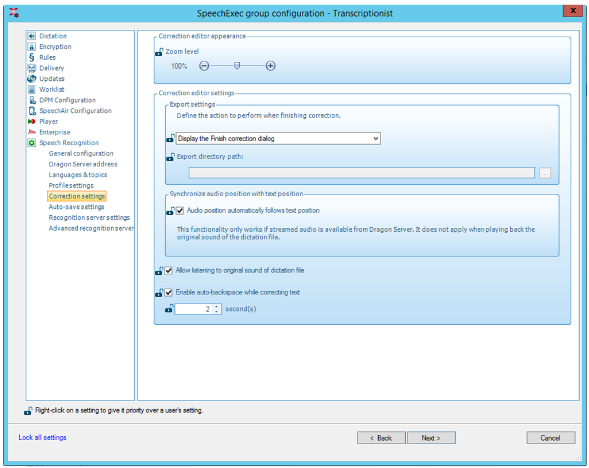This screenshot has width=589, height=468.
Task: Increase auto-backspace seconds with spinner arrow
Action: click(x=216, y=306)
